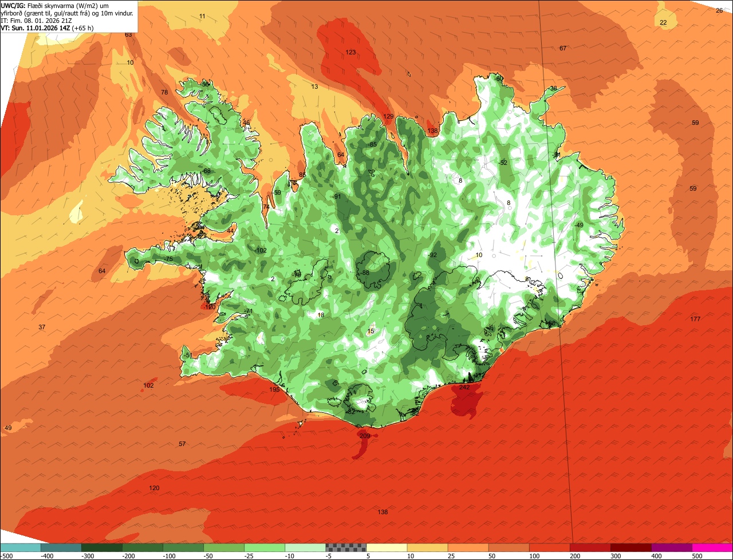
Task: Click the -75 value on Snæfellsnes peninsula
Action: click(168, 259)
